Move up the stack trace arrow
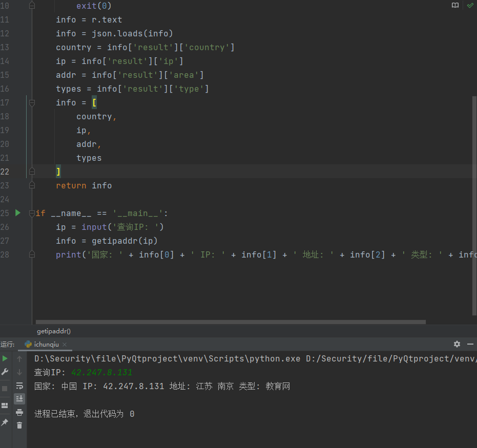477x448 pixels. tap(19, 358)
